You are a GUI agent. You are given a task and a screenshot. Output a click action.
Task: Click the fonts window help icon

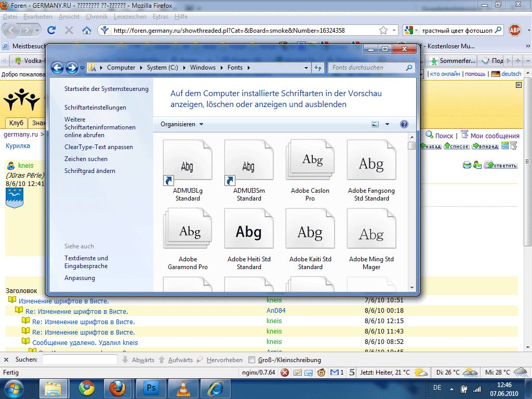[x=404, y=124]
